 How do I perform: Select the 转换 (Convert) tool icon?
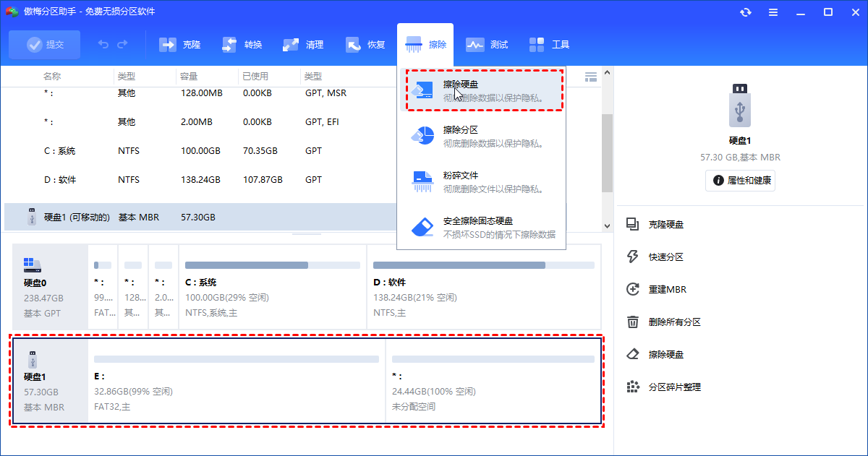coord(241,44)
